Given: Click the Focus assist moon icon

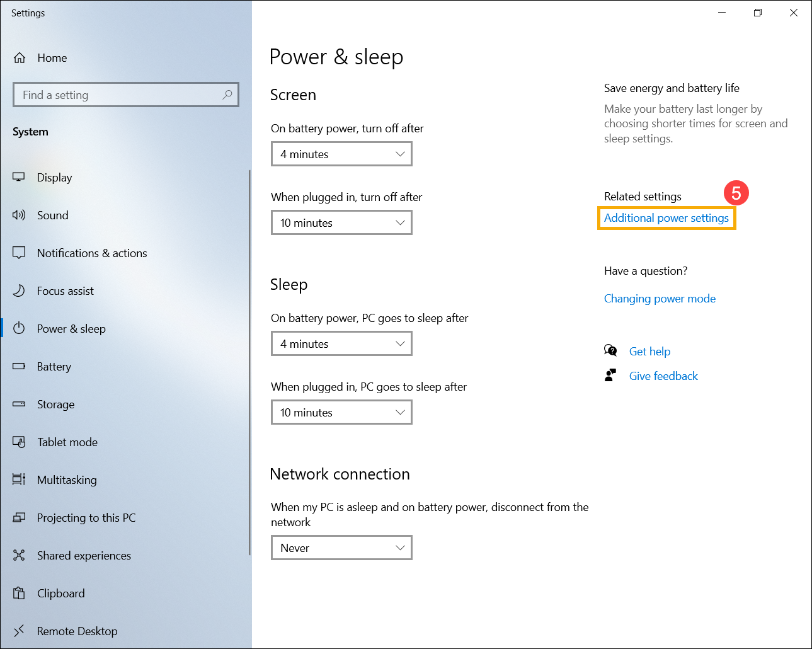Looking at the screenshot, I should (19, 290).
